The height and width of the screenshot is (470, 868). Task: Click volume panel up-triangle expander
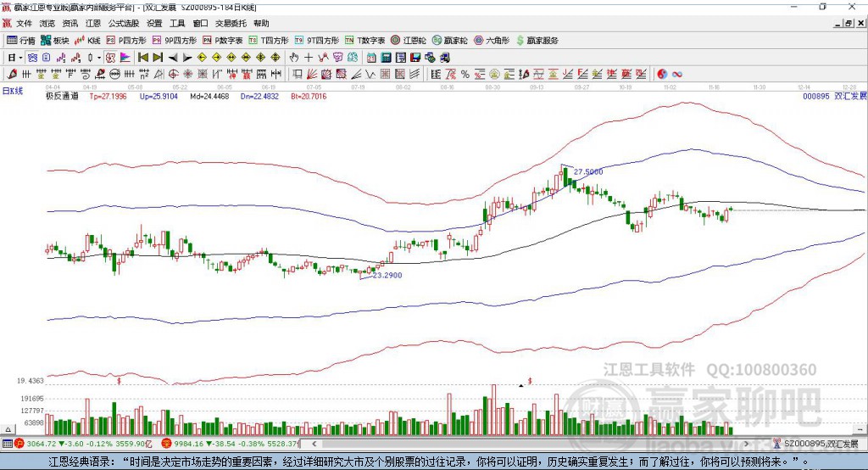(x=8, y=429)
